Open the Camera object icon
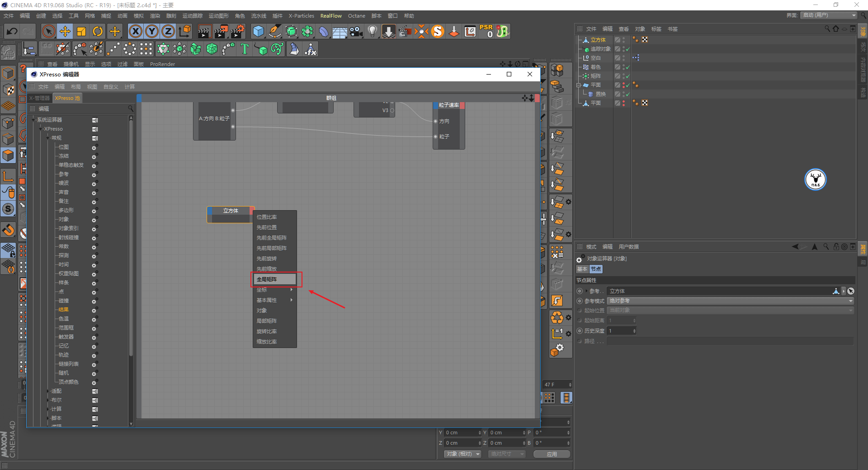Viewport: 868px width, 470px height. tap(356, 31)
